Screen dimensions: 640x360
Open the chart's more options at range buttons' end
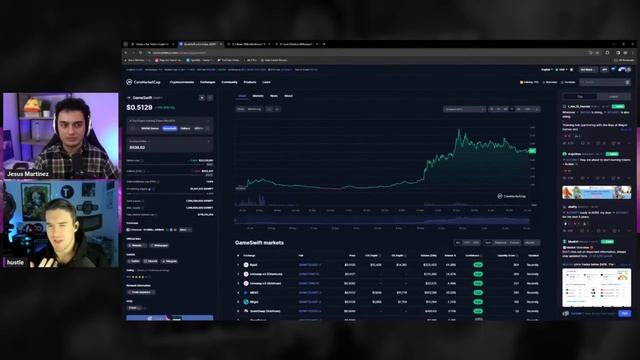pos(537,109)
